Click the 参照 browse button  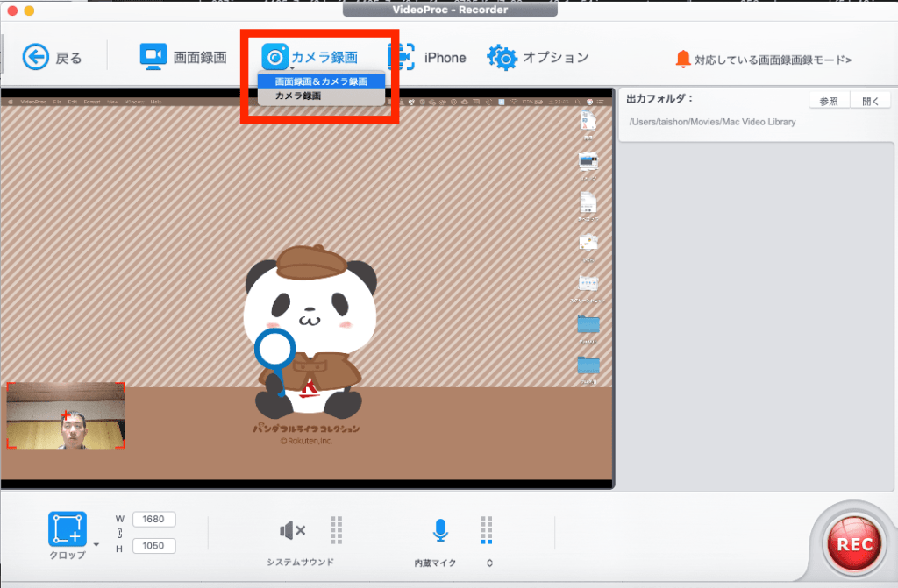point(829,101)
